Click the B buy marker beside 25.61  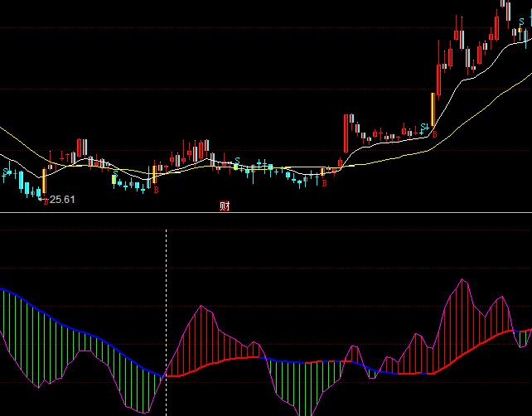[x=45, y=200]
